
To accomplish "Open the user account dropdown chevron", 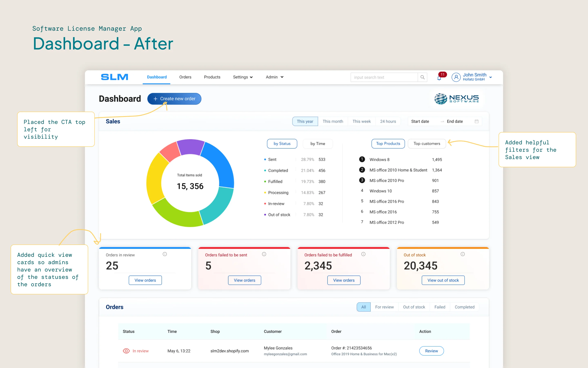I will [x=491, y=77].
